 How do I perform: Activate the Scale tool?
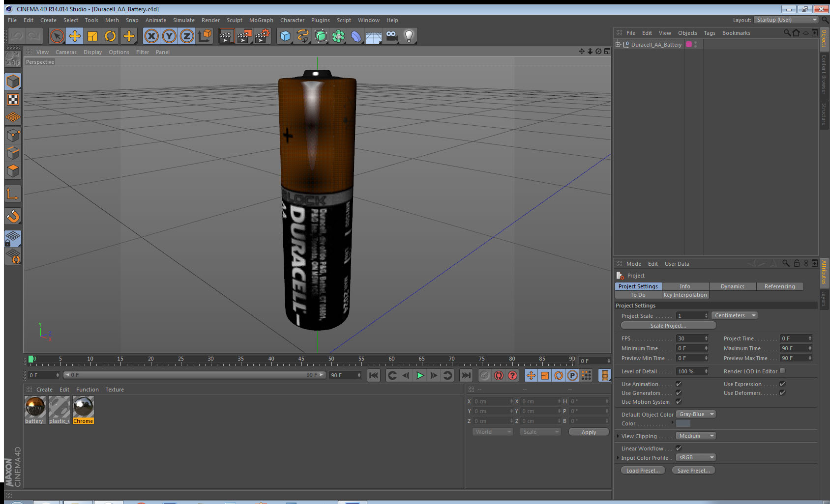(92, 36)
